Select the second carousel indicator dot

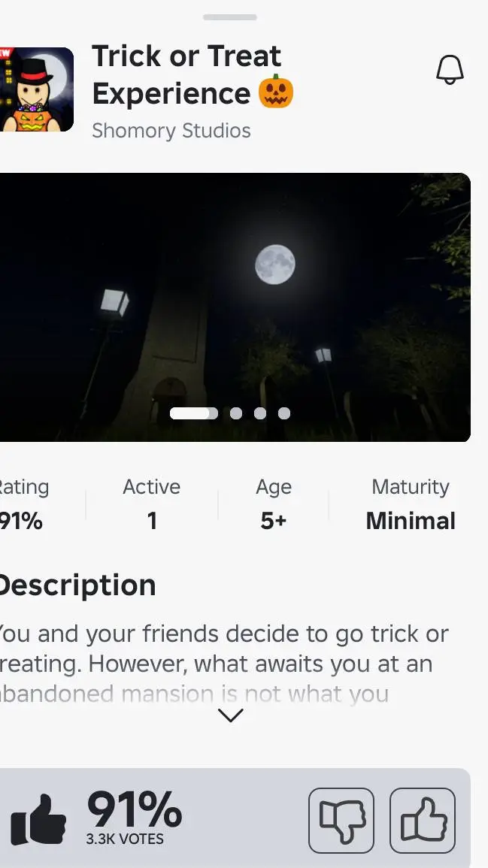click(x=235, y=413)
